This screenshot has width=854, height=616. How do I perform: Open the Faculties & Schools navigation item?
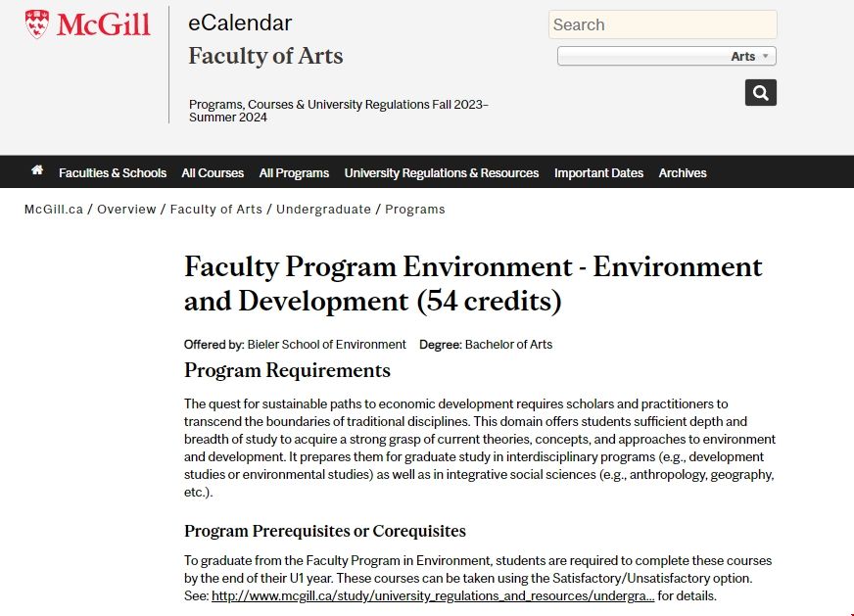point(112,172)
